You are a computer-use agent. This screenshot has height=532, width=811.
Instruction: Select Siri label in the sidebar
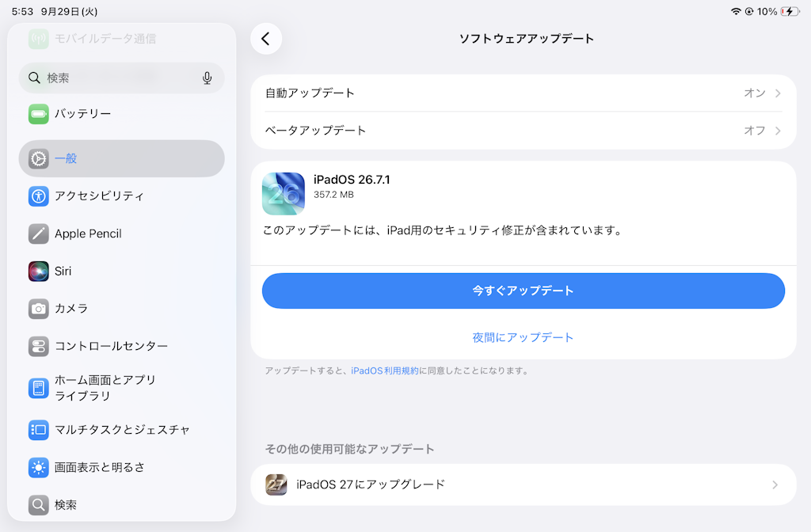[63, 272]
